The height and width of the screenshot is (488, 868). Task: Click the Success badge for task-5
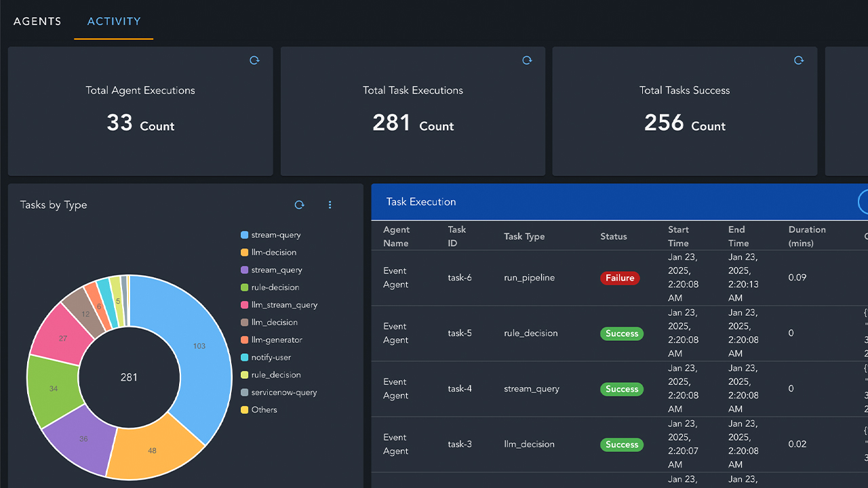pyautogui.click(x=622, y=333)
